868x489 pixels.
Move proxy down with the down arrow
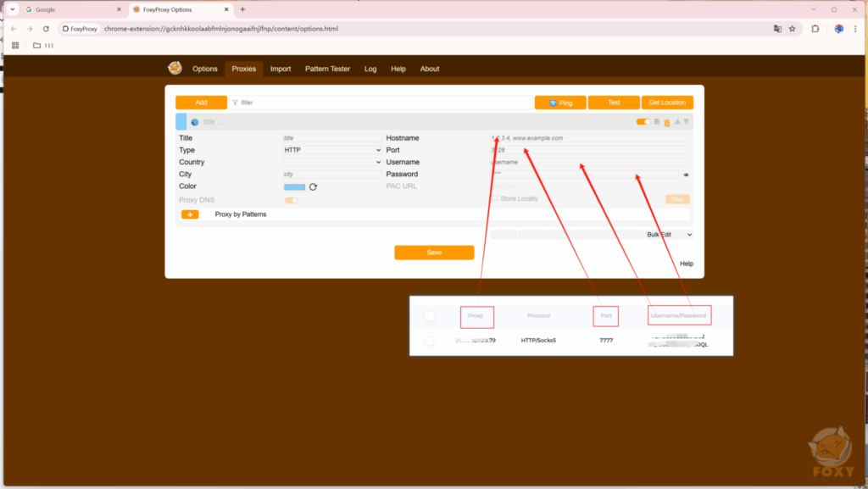pos(686,122)
